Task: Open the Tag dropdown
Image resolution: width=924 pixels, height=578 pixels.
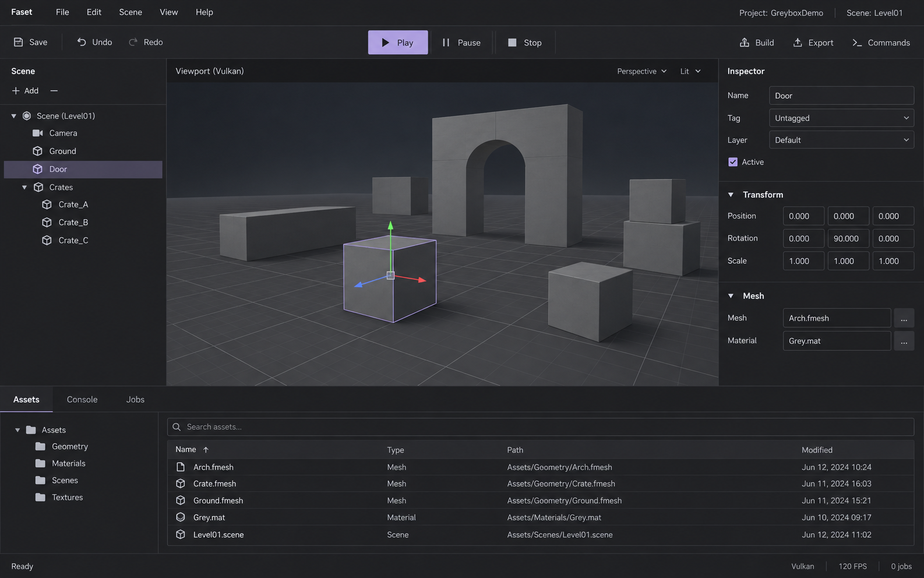Action: point(841,118)
